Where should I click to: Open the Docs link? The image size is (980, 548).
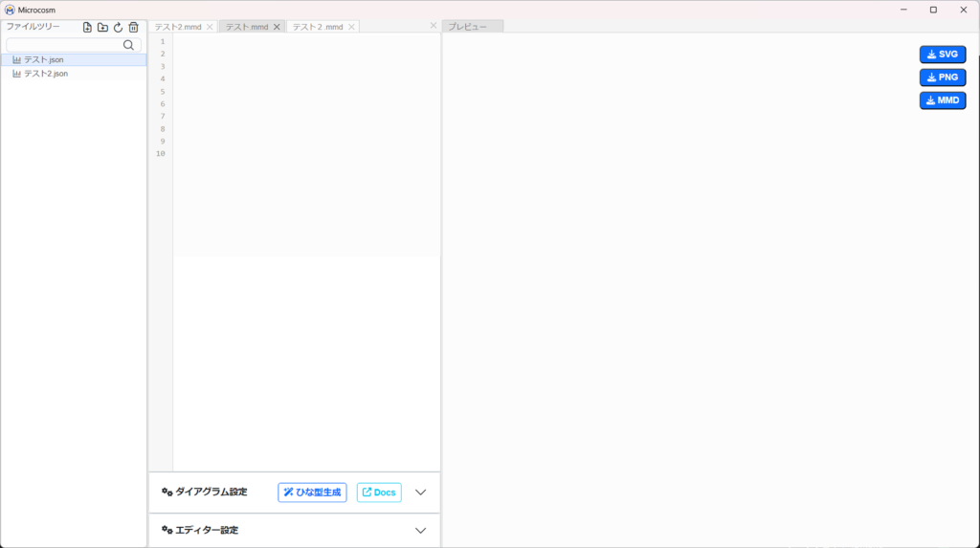[379, 493]
